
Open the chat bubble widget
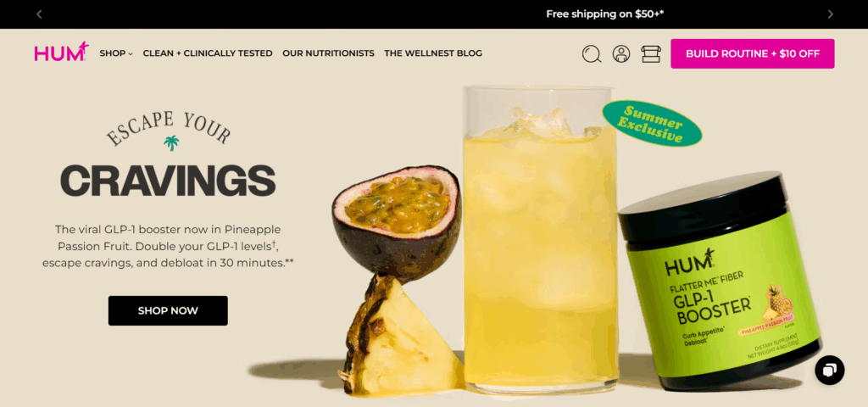click(829, 370)
